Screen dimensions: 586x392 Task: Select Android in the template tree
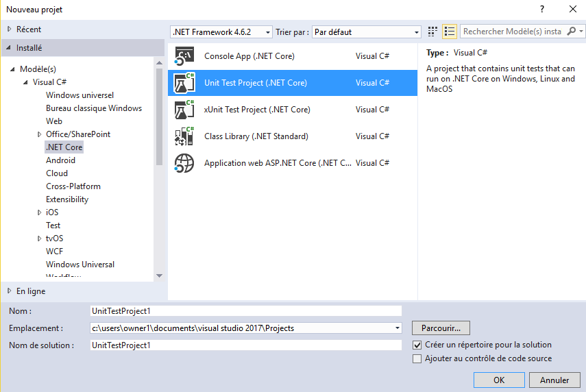[x=60, y=160]
